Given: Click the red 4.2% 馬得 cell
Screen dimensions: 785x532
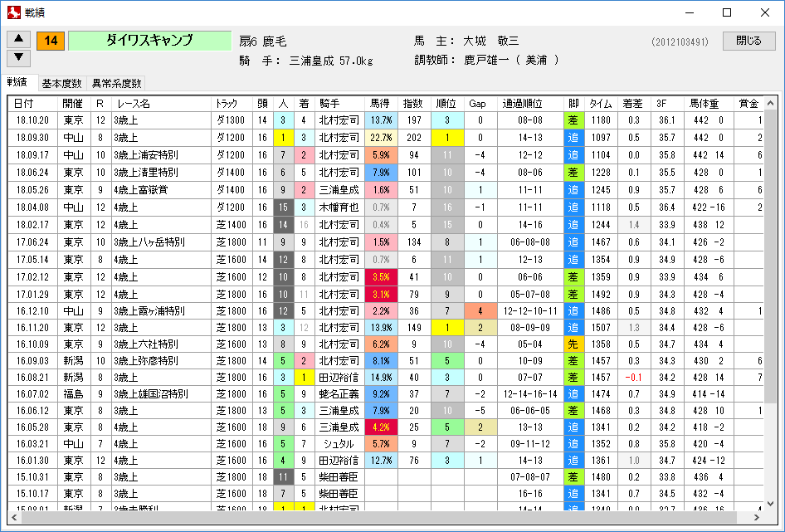Looking at the screenshot, I should click(x=381, y=427).
